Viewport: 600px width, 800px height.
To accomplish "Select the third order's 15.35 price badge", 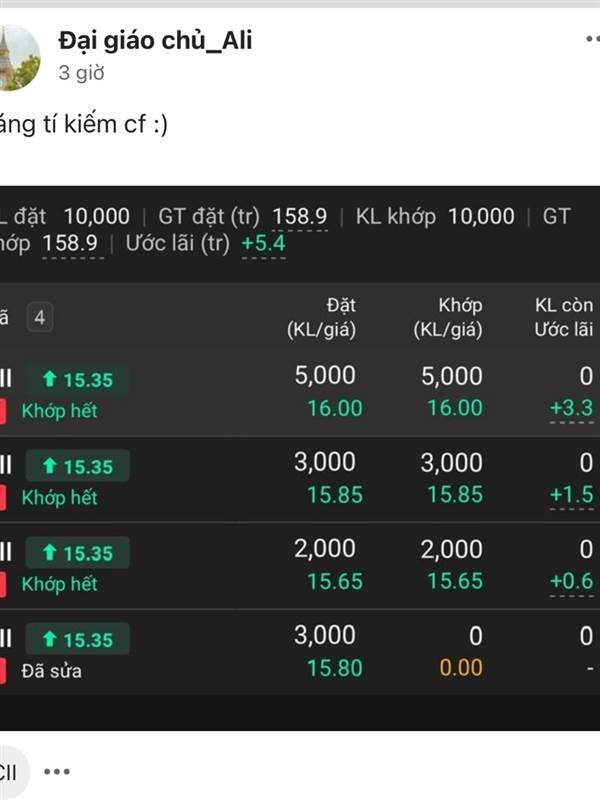I will [x=77, y=553].
